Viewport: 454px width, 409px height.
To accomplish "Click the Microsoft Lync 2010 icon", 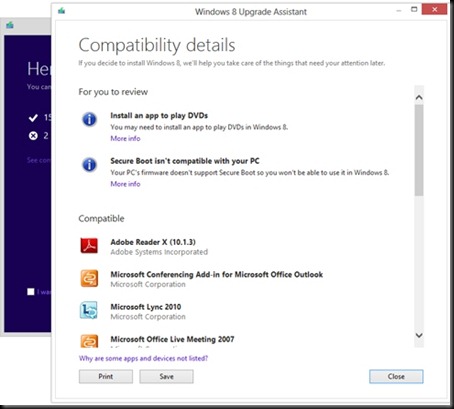I will point(89,311).
